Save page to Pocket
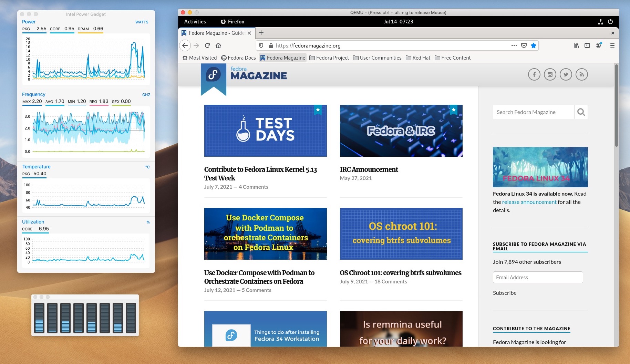Screen dimensions: 630x364 coord(524,45)
